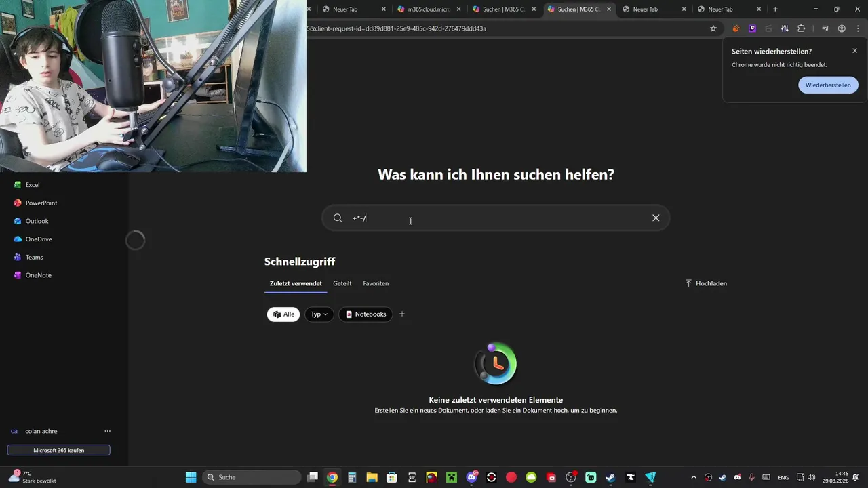Open the weather widget showing 7°C
This screenshot has width=868, height=488.
32,477
